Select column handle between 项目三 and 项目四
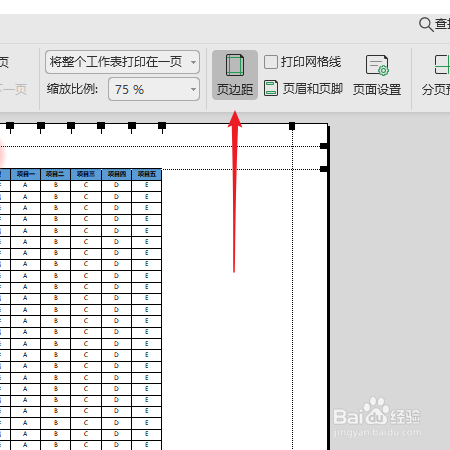The height and width of the screenshot is (450, 450). (x=101, y=126)
